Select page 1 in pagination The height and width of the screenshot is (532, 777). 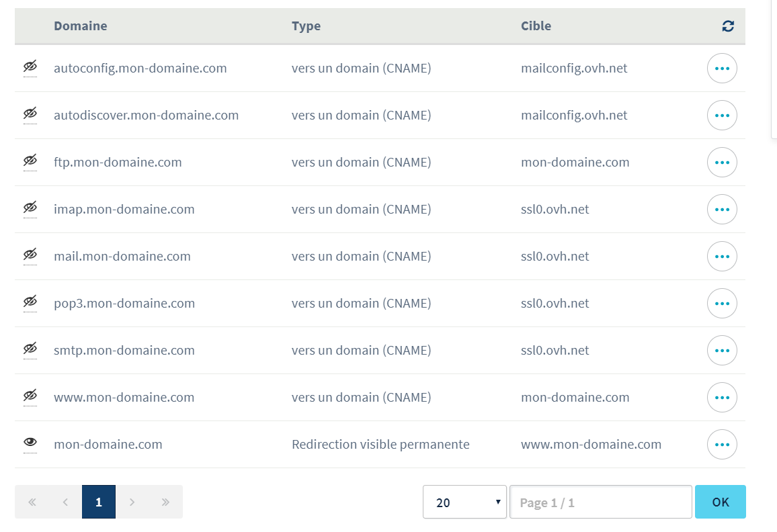pyautogui.click(x=99, y=502)
